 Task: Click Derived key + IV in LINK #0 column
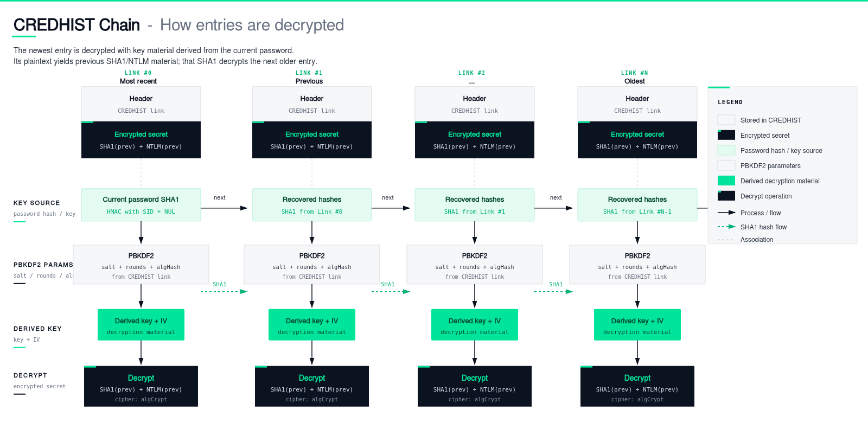tap(141, 325)
